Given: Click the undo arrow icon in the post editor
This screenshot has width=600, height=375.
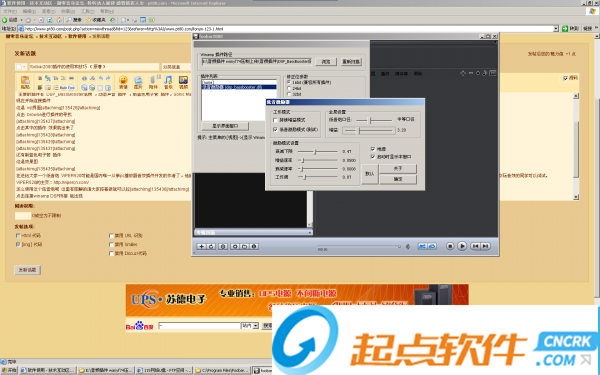Looking at the screenshot, I should pyautogui.click(x=101, y=78).
